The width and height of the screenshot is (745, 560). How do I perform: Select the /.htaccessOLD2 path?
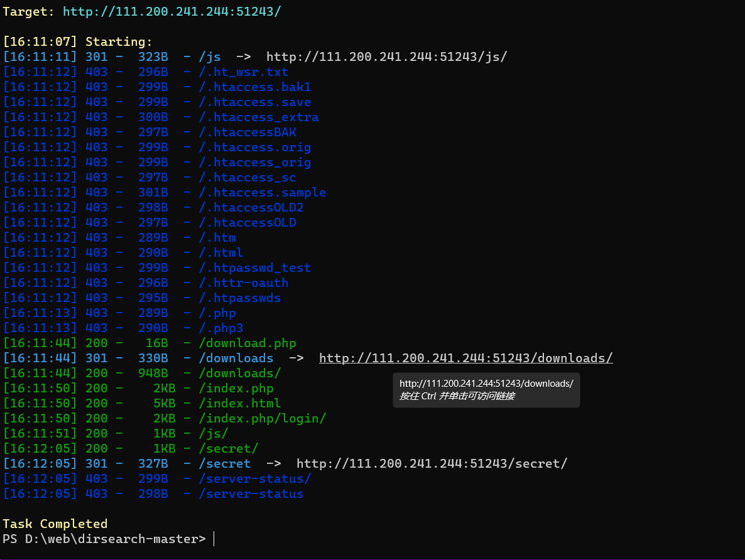click(x=251, y=208)
